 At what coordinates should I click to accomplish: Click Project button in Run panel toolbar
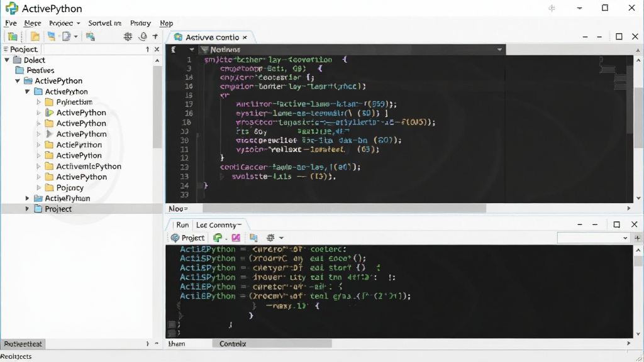click(x=187, y=238)
